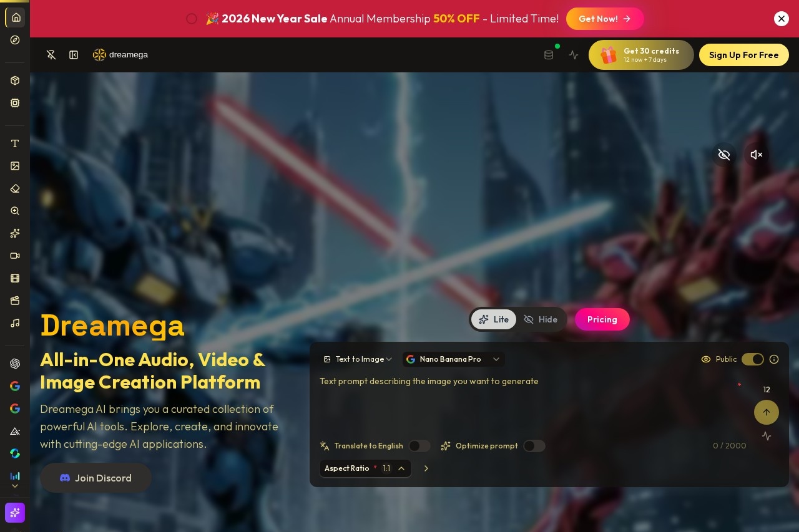The width and height of the screenshot is (799, 532).
Task: Select the video camera icon in the sidebar
Action: [15, 256]
